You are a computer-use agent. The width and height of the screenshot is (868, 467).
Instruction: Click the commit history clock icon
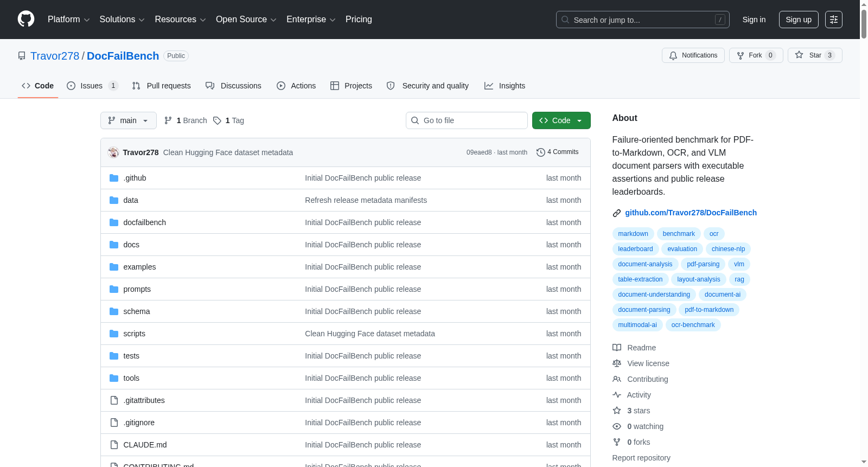point(540,152)
